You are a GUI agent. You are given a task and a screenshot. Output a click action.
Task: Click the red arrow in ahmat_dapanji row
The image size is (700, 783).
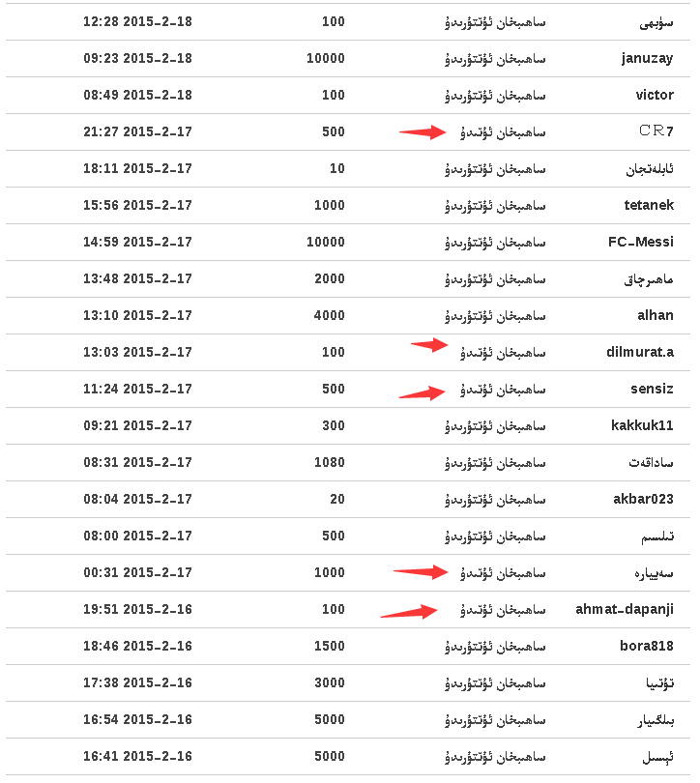[x=409, y=612]
